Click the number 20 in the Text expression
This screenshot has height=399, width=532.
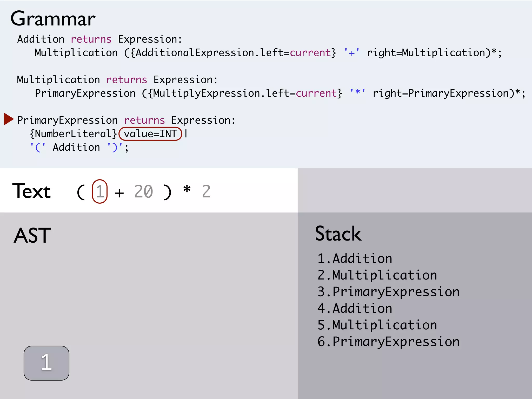pos(144,192)
